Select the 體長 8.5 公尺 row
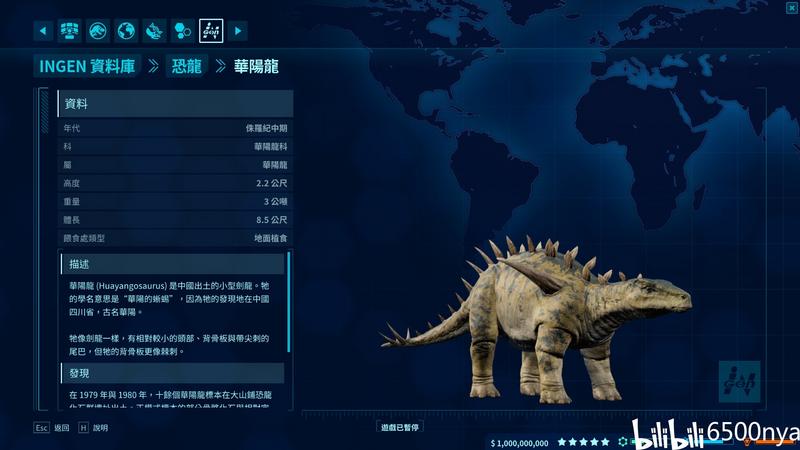Screen dimensions: 800x450 click(176, 220)
